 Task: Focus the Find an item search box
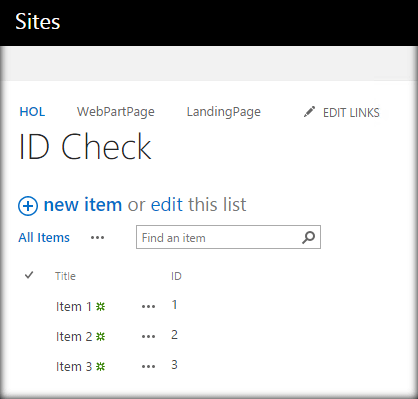click(x=228, y=237)
